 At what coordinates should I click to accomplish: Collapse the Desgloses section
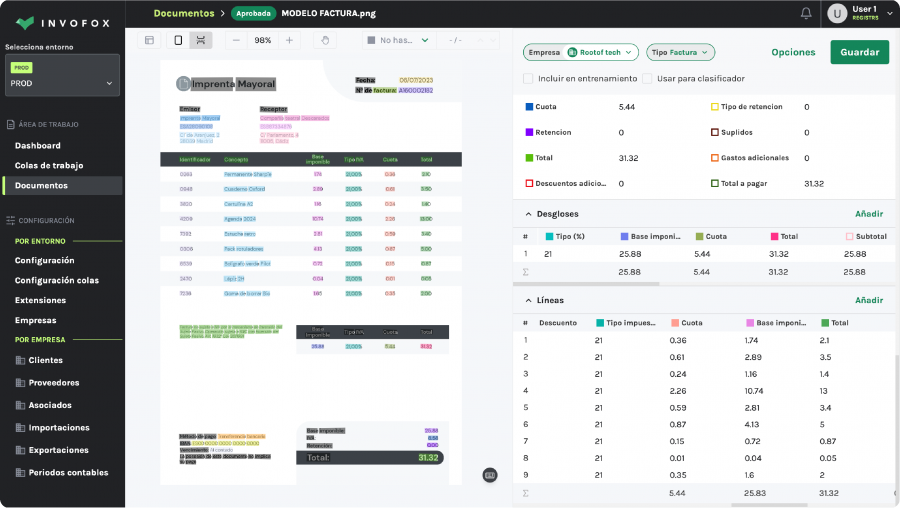[528, 213]
